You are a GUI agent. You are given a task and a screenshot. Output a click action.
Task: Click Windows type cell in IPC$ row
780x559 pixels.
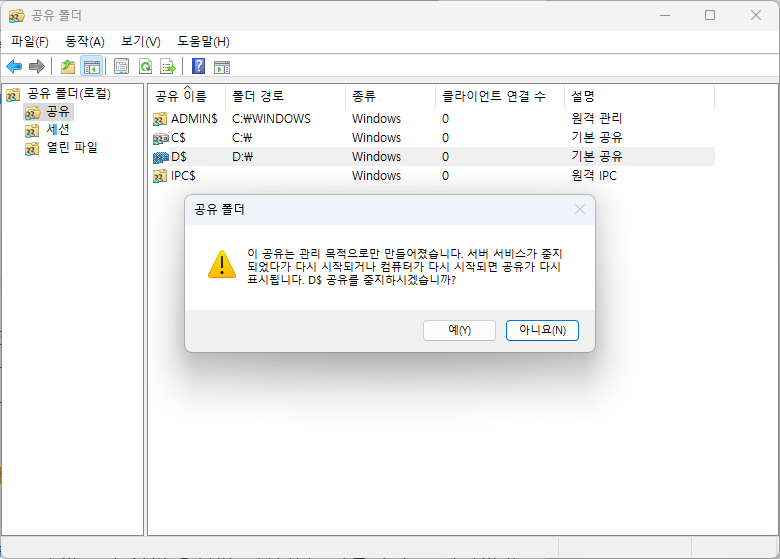pos(376,176)
